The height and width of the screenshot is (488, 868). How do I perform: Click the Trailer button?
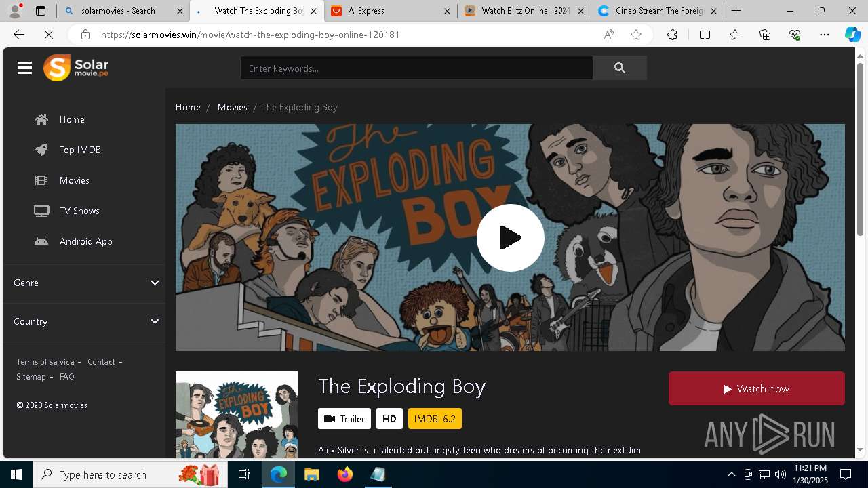pyautogui.click(x=344, y=419)
